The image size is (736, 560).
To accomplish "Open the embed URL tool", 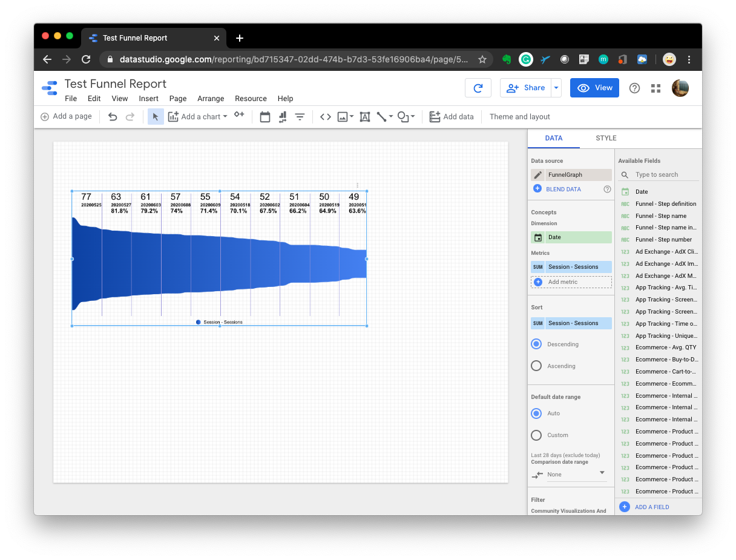I will (325, 116).
